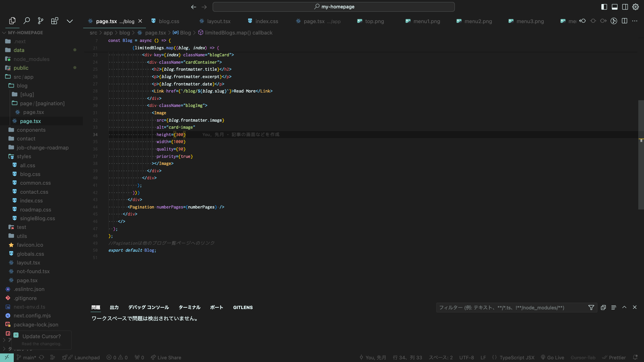The height and width of the screenshot is (362, 644).
Task: Start Live Share from status bar
Action: [x=166, y=358]
